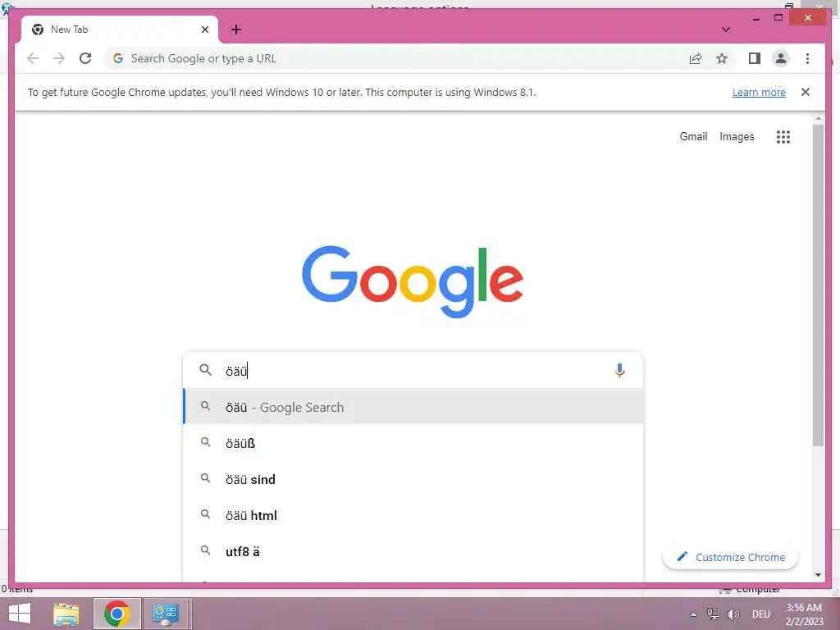Show hidden tray icons arrow
The image size is (840, 630).
pyautogui.click(x=693, y=614)
